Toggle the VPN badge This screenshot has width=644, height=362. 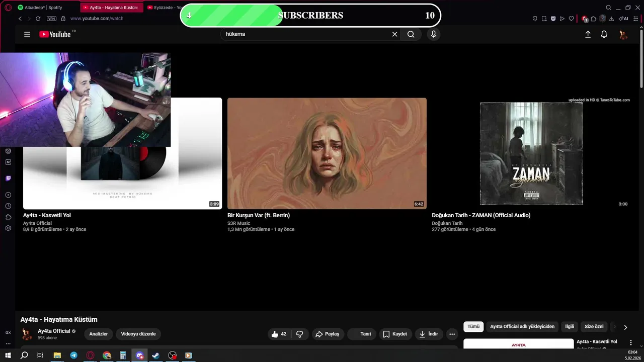[51, 19]
